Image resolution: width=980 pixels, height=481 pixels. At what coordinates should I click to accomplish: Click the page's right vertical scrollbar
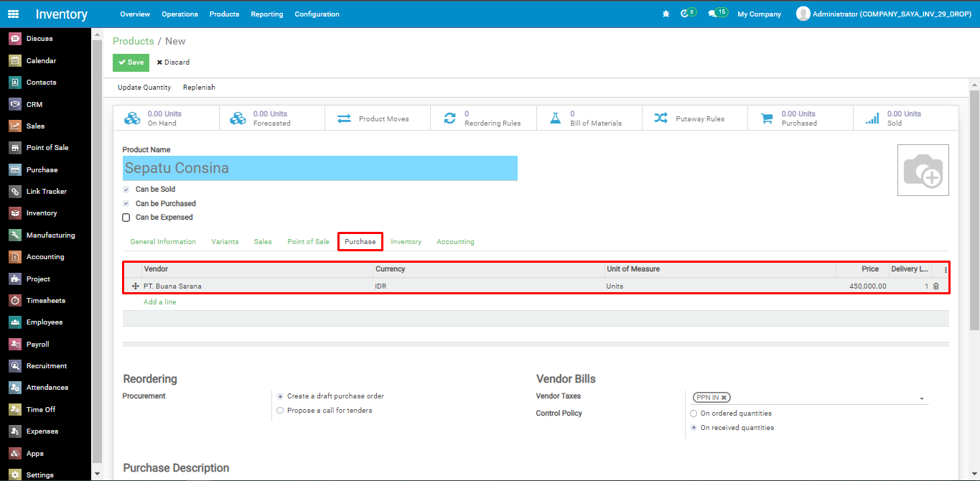point(974,215)
